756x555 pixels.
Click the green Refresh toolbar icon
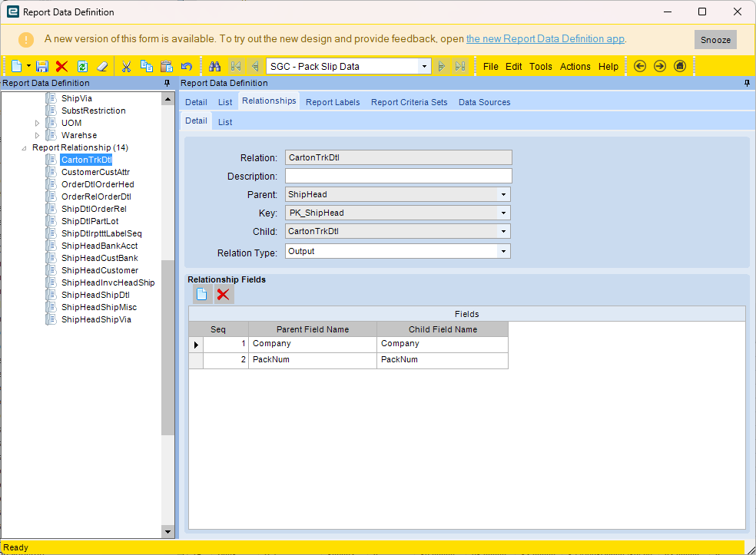coord(82,67)
